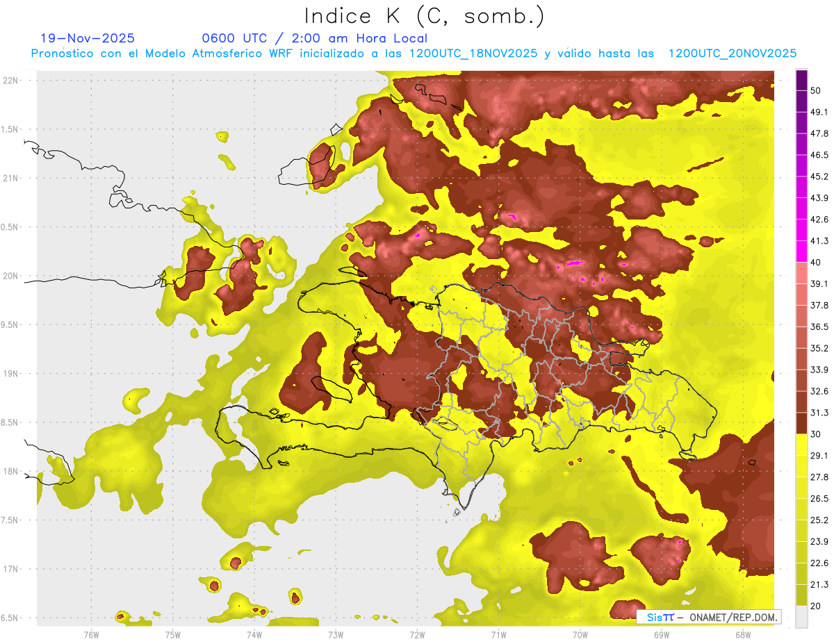This screenshot has height=644, width=834.
Task: Click the colorbar value 50
Action: click(x=815, y=91)
